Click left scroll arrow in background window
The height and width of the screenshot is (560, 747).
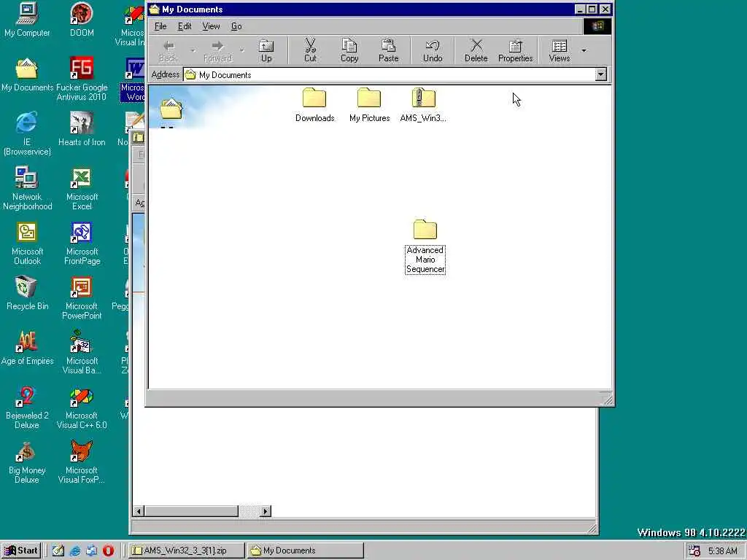pyautogui.click(x=139, y=511)
